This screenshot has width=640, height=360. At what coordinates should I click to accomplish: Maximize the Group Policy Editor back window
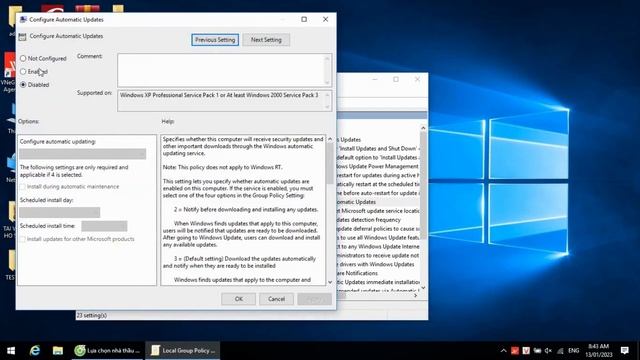[x=396, y=79]
